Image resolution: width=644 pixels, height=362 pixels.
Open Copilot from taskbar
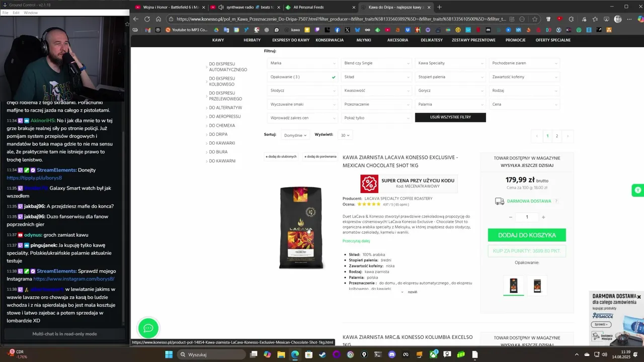point(267,354)
